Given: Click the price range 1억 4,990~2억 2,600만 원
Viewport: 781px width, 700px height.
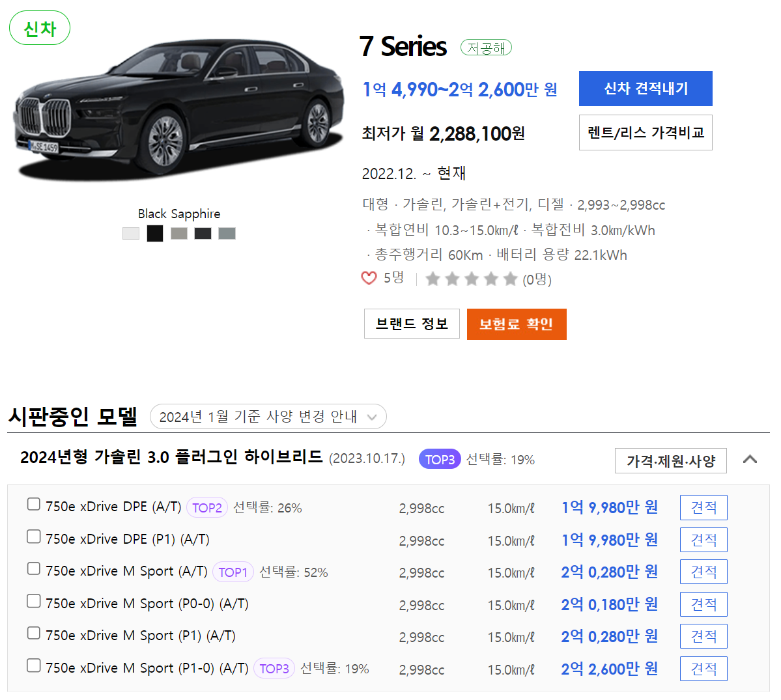Looking at the screenshot, I should click(x=460, y=90).
